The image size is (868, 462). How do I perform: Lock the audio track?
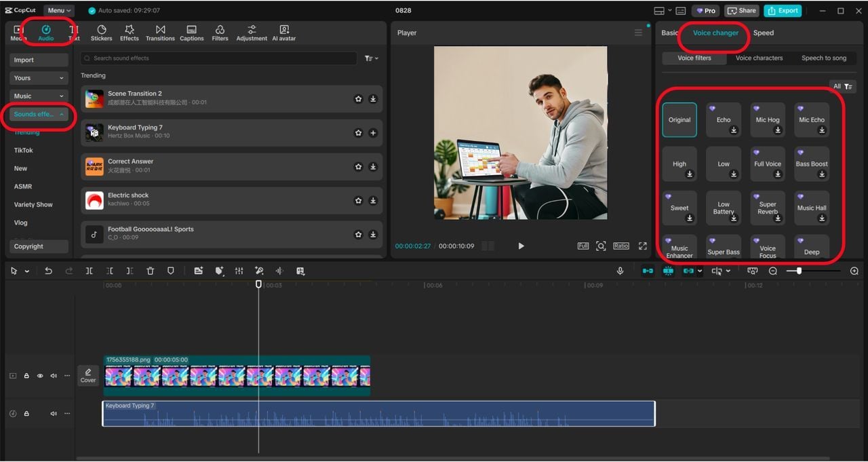click(x=26, y=414)
